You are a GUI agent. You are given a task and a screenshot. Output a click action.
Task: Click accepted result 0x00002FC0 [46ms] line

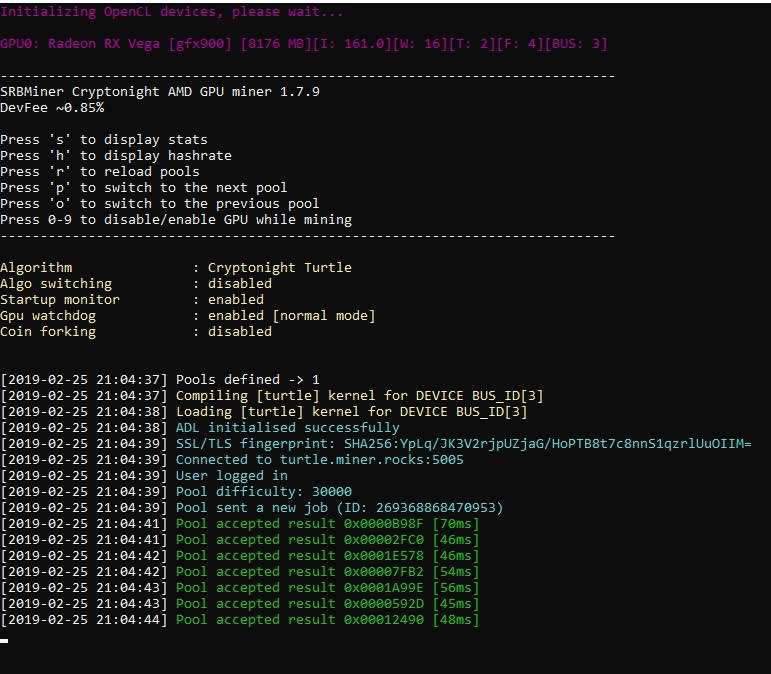pyautogui.click(x=240, y=539)
